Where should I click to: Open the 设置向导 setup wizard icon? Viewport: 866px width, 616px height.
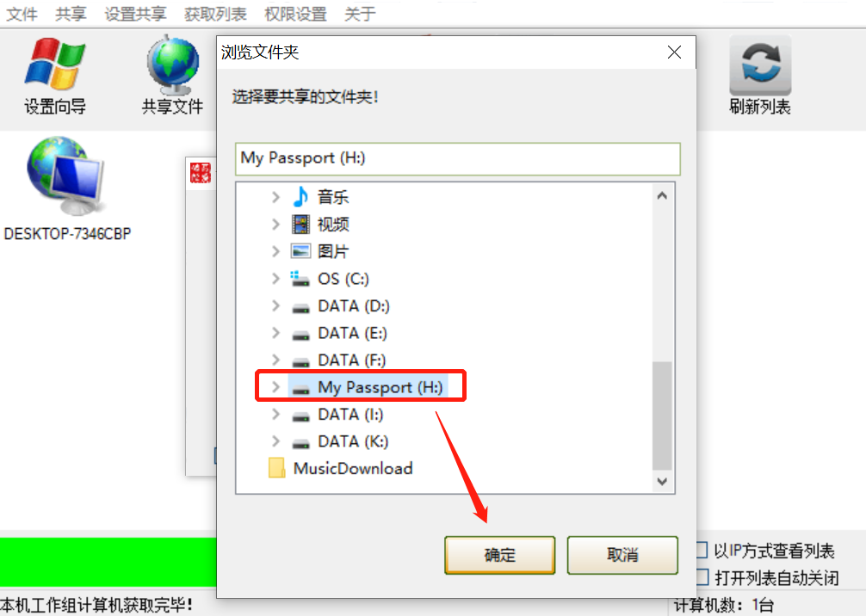click(x=55, y=64)
